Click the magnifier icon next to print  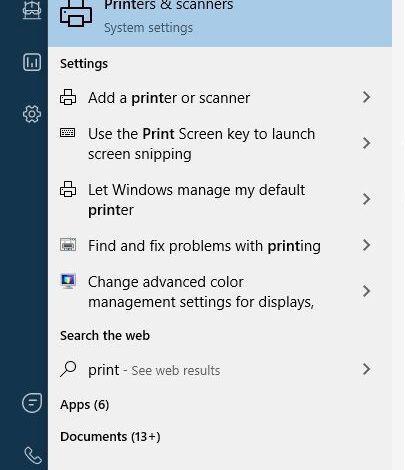(x=68, y=369)
